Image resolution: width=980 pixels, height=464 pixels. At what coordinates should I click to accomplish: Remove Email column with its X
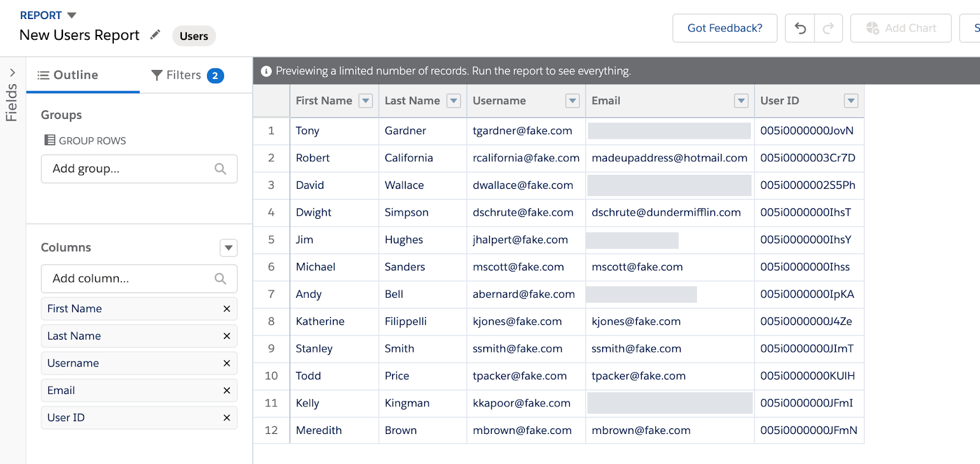pyautogui.click(x=227, y=390)
